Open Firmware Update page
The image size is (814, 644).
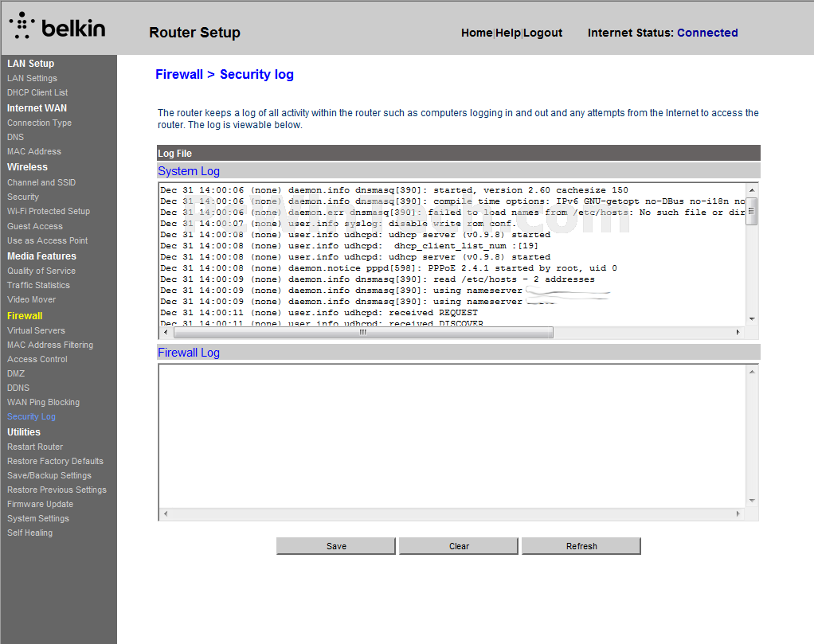(x=40, y=504)
